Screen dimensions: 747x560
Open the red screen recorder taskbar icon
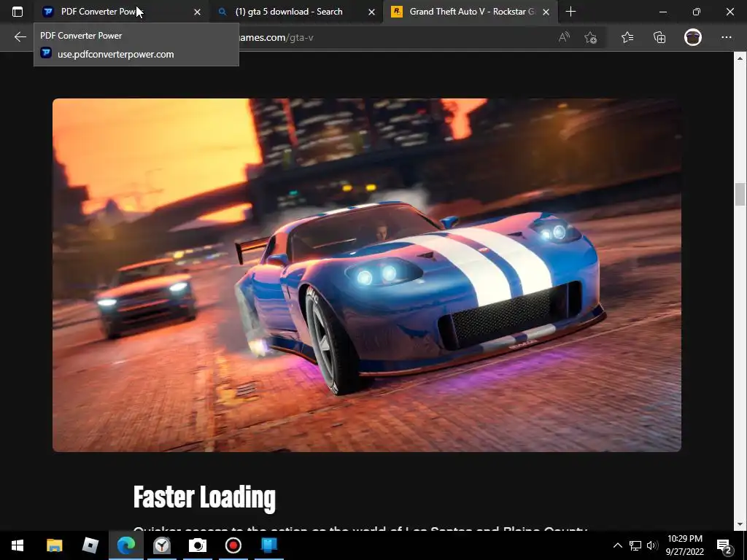[x=233, y=545]
